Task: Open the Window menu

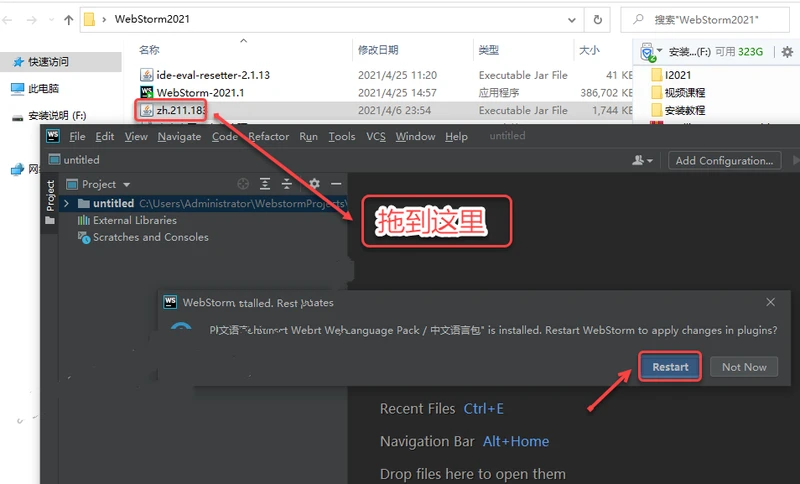Action: pyautogui.click(x=415, y=136)
